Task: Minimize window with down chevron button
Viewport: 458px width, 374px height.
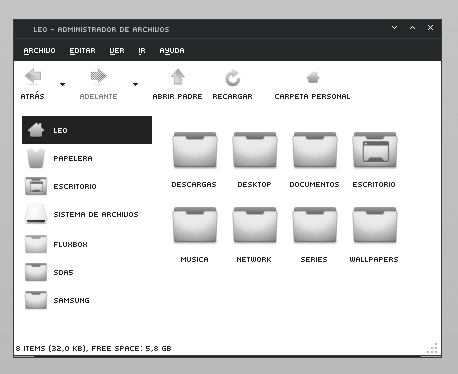Action: [394, 28]
